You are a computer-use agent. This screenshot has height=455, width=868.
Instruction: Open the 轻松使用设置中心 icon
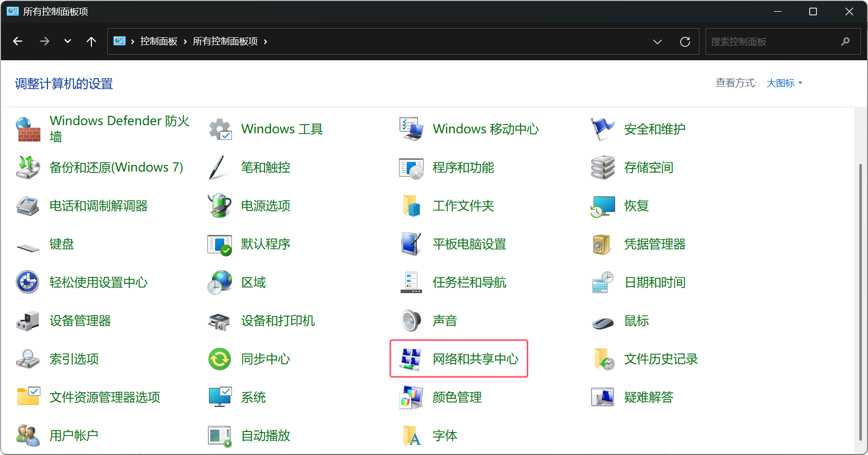tap(28, 282)
